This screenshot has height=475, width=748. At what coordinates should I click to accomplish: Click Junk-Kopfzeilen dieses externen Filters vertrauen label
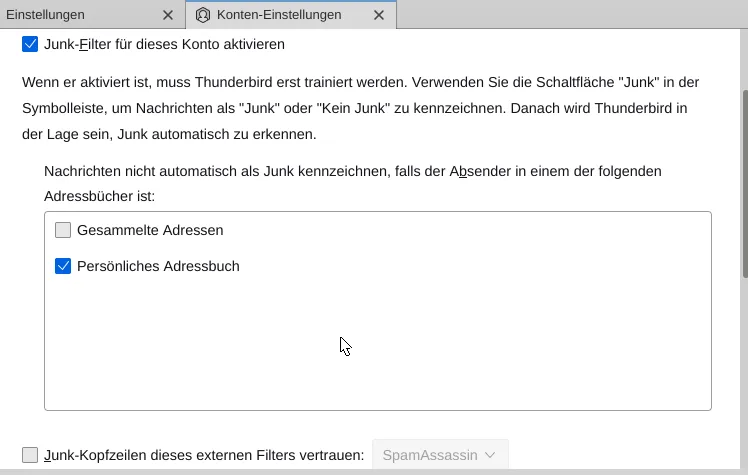[x=204, y=455]
